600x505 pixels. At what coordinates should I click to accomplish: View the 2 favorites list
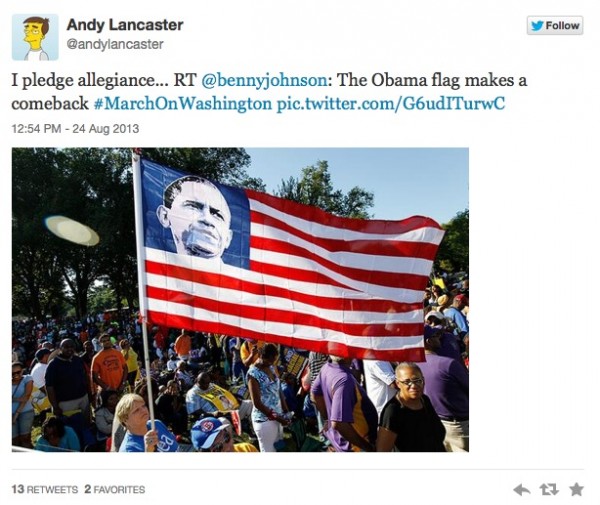click(115, 489)
